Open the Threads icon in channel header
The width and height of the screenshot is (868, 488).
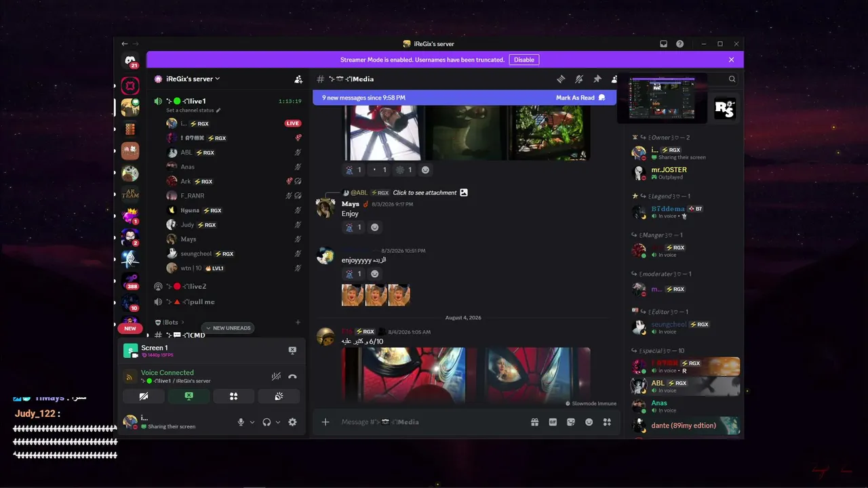click(561, 79)
